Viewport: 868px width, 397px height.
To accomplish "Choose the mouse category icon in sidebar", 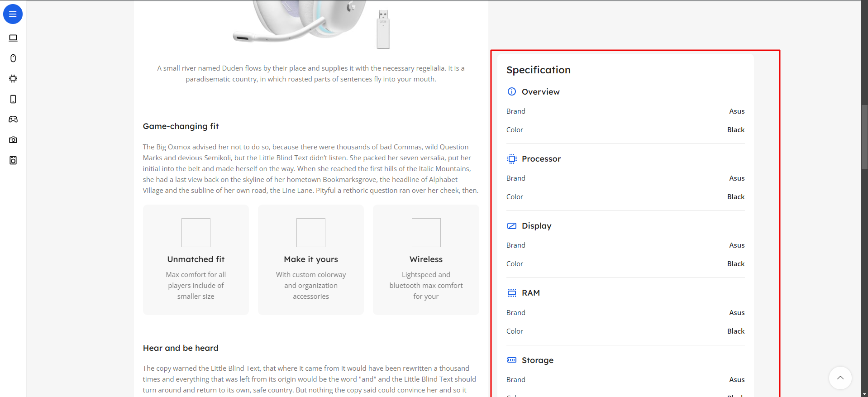I will point(13,58).
